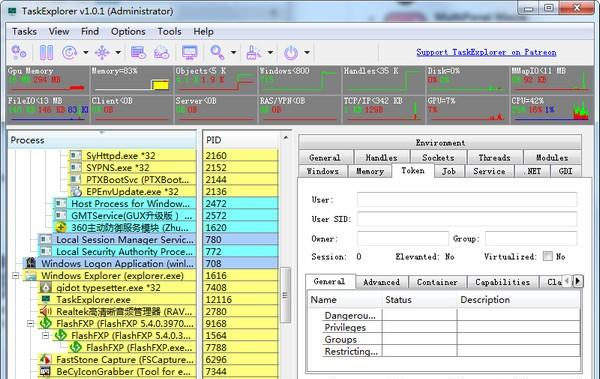Click the User SID input field
Image resolution: width=600 pixels, height=379 pixels.
point(467,219)
